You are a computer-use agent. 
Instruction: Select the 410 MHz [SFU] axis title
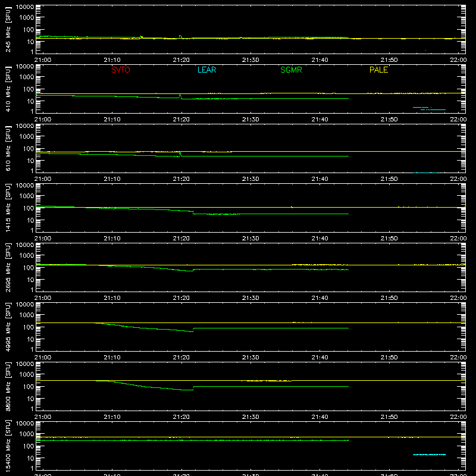8,89
